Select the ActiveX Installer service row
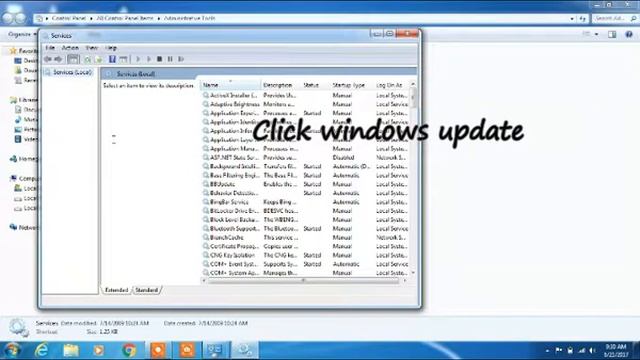The height and width of the screenshot is (360, 640). click(305, 95)
